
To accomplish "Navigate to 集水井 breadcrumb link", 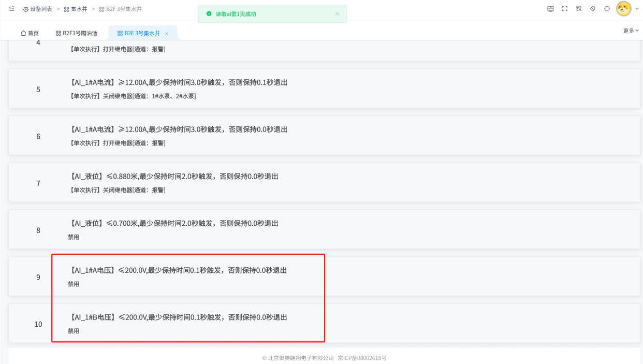I will [76, 9].
